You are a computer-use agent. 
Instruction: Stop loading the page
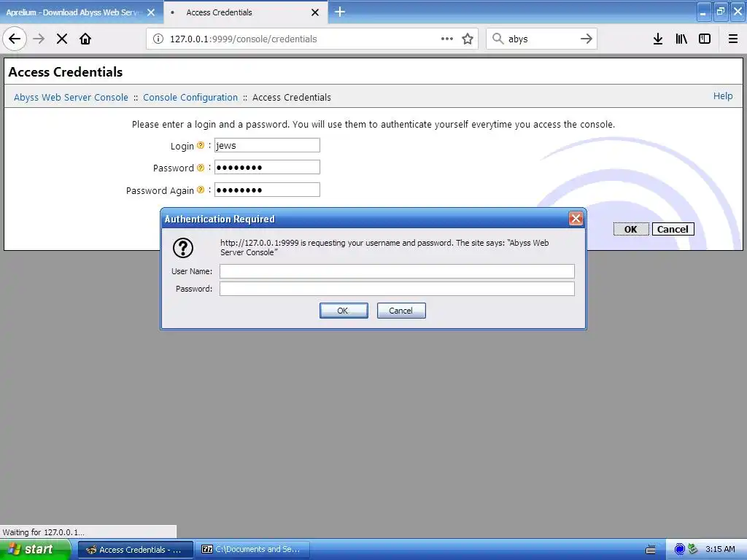click(x=62, y=39)
